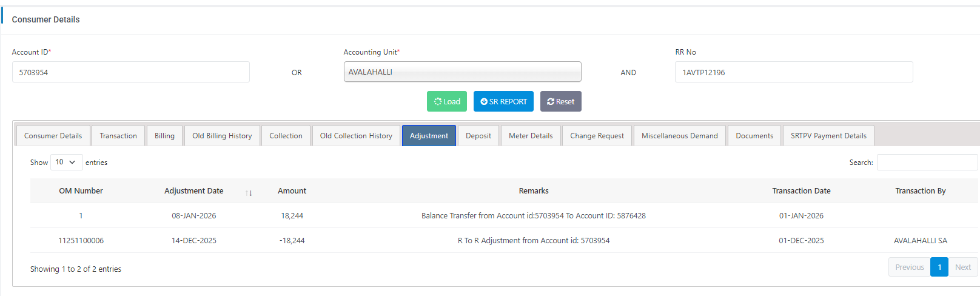Open the SR REPORT
Image resolution: width=980 pixels, height=296 pixels.
pos(503,101)
